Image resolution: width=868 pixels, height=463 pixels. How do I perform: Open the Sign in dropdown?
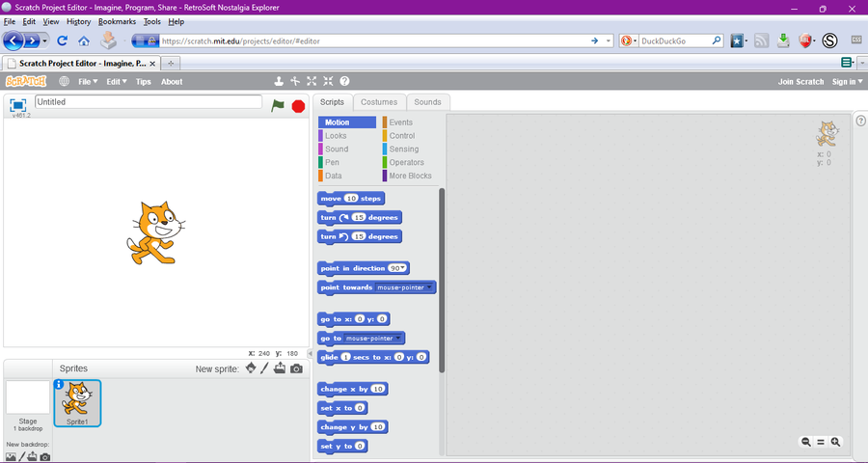tap(847, 81)
